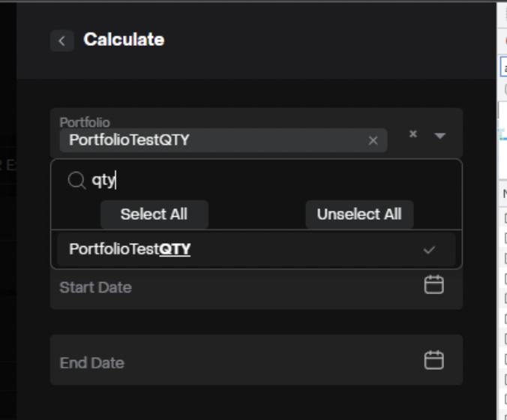Toggle the checkmark on PortfolioTestQTY option
This screenshot has width=507, height=420.
tap(429, 250)
